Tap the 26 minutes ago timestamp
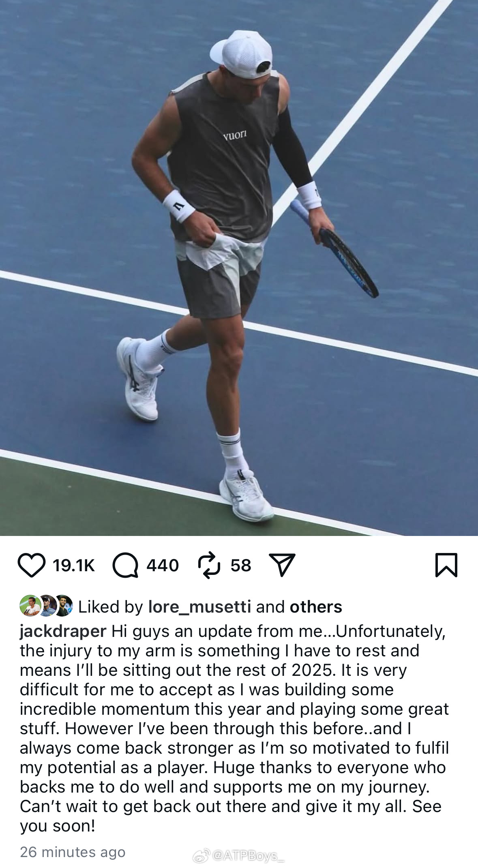This screenshot has width=478, height=868. point(73,852)
